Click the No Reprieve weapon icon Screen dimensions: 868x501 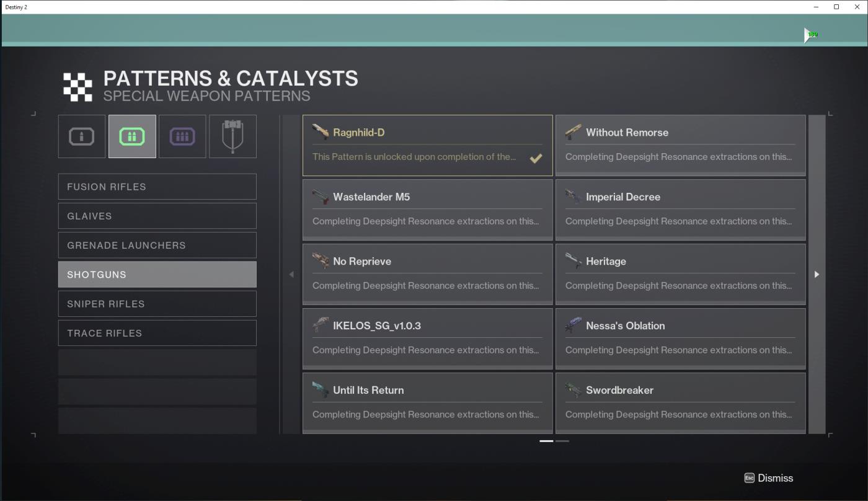pyautogui.click(x=321, y=261)
